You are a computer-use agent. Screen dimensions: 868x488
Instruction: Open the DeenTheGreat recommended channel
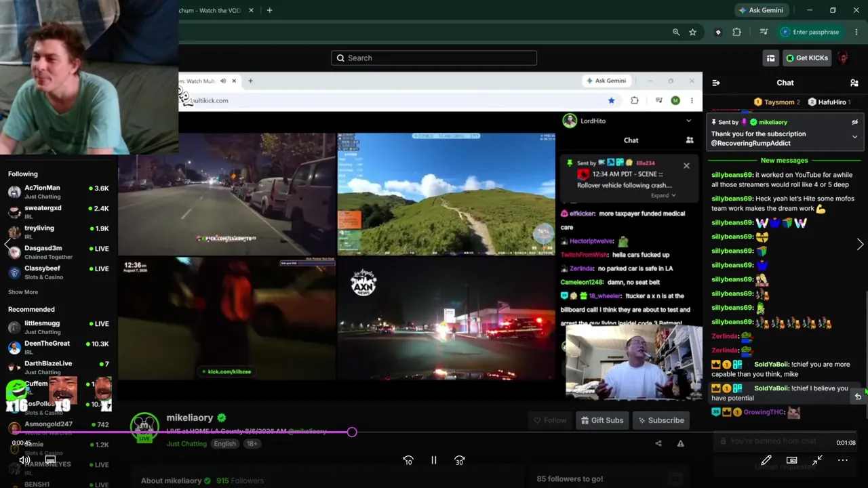tap(58, 347)
